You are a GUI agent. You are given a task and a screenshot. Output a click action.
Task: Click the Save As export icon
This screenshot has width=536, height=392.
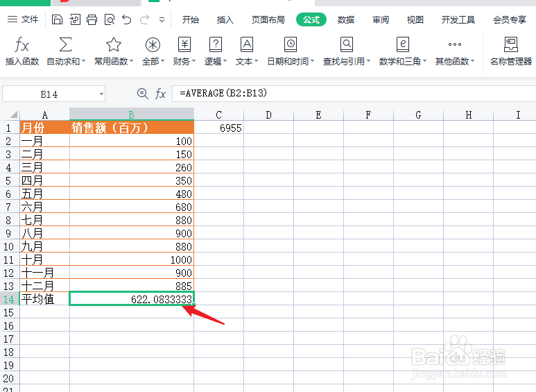click(74, 19)
